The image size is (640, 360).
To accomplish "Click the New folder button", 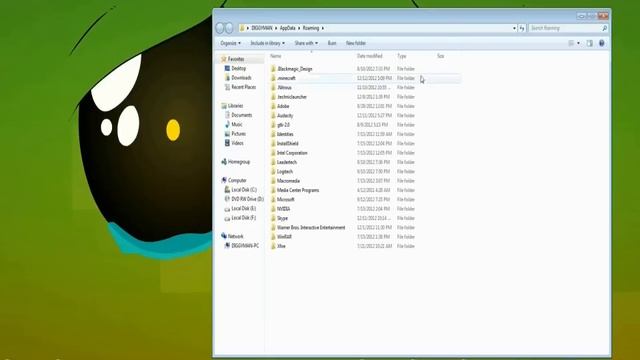I will click(356, 43).
